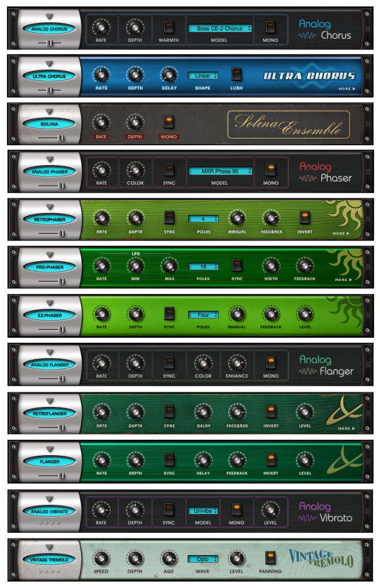Image resolution: width=380 pixels, height=588 pixels.
Task: Adjust the RetroFlanger DELAY knob
Action: click(204, 412)
